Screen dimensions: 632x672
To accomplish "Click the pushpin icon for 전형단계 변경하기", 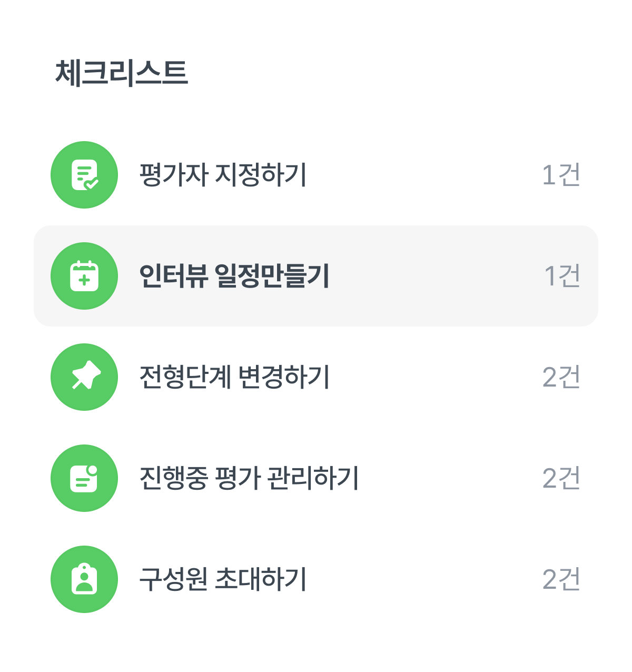I will 84,377.
